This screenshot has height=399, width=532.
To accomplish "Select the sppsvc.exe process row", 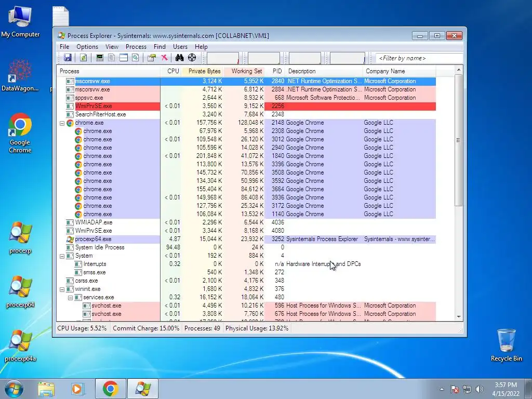I will pos(247,98).
